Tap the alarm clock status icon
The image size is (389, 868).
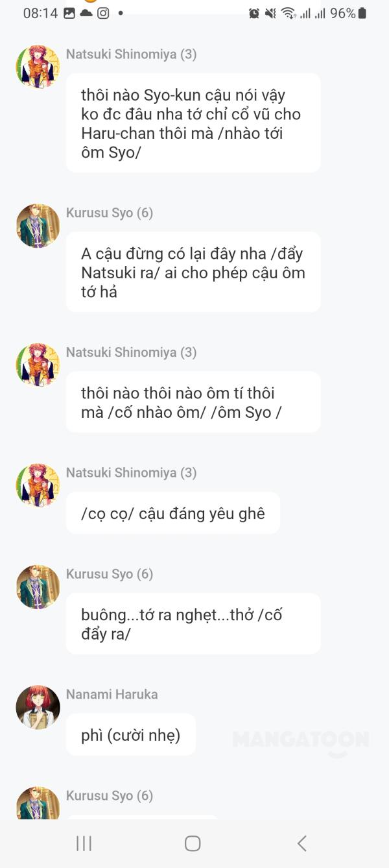254,14
